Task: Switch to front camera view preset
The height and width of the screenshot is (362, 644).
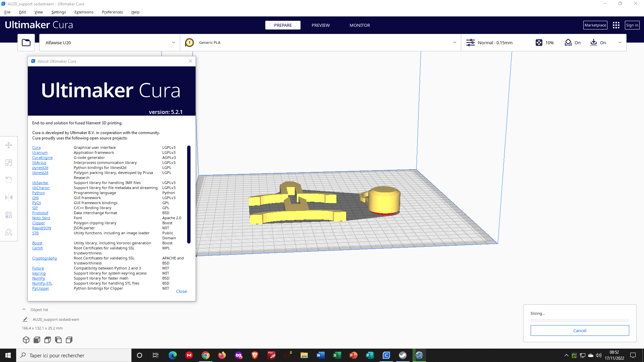Action: [37, 340]
